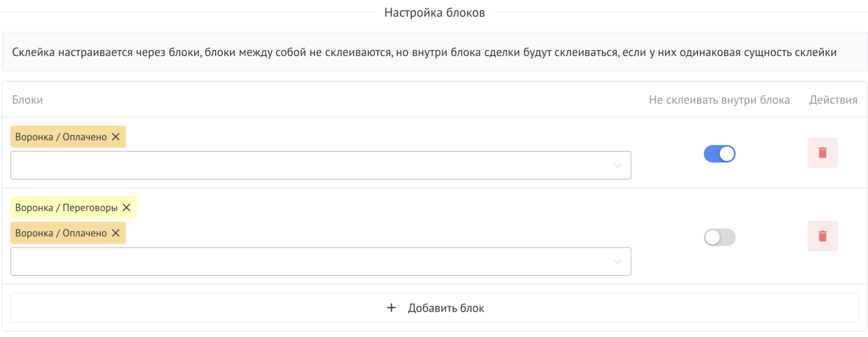The width and height of the screenshot is (868, 337).
Task: Click the Настройка блоков section title
Action: [435, 12]
